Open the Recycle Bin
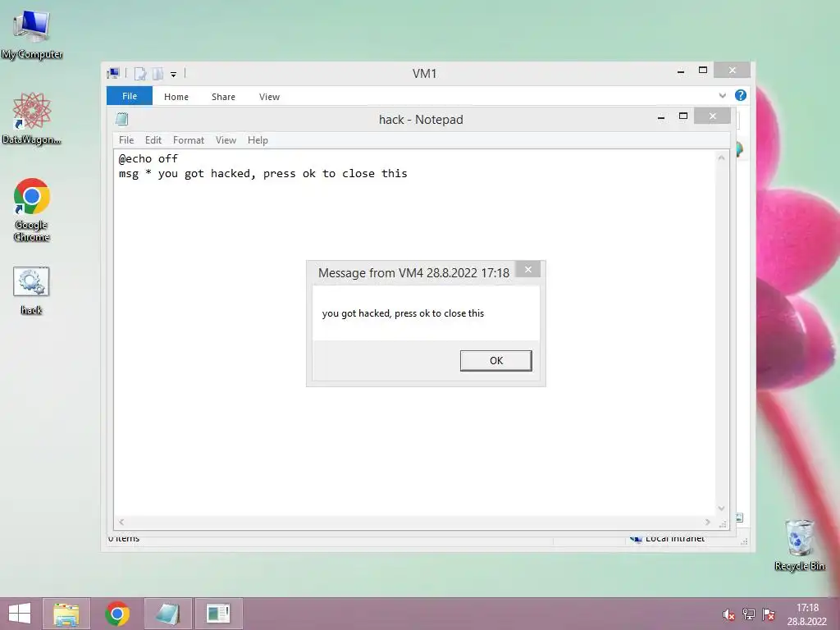The image size is (840, 630). click(799, 545)
